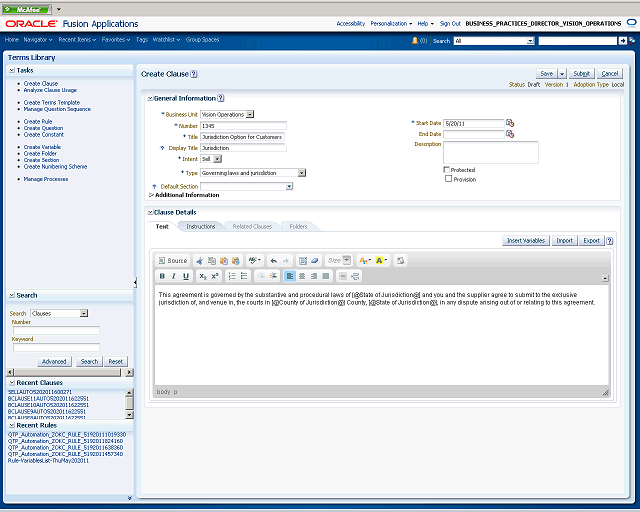Open Navigator menu

click(38, 40)
